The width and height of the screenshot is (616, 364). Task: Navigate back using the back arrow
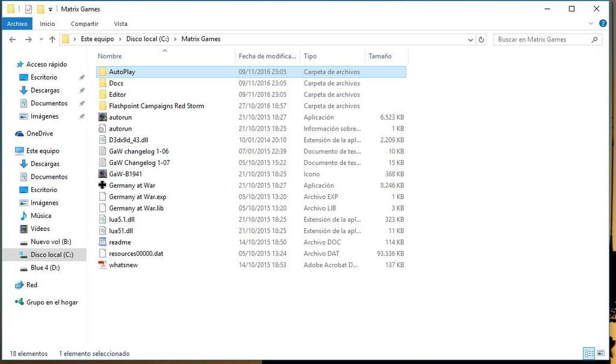[x=13, y=40]
